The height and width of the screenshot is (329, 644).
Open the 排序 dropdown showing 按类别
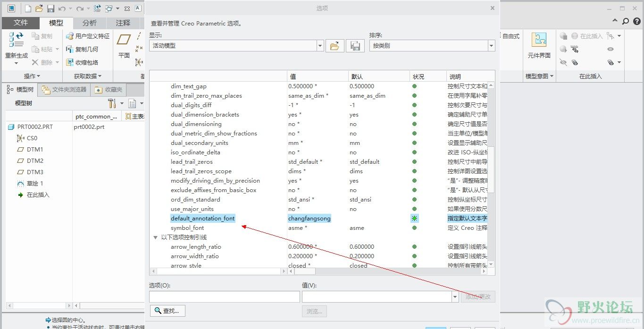coord(492,46)
